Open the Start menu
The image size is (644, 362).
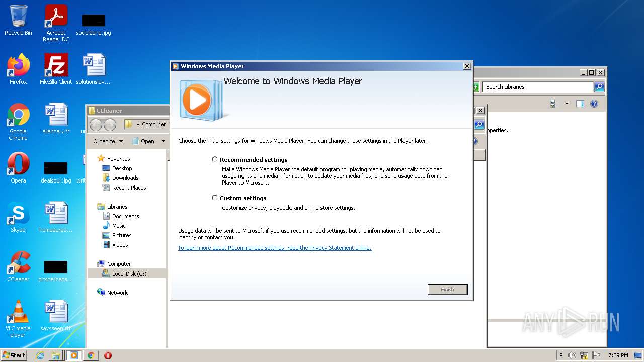[14, 355]
